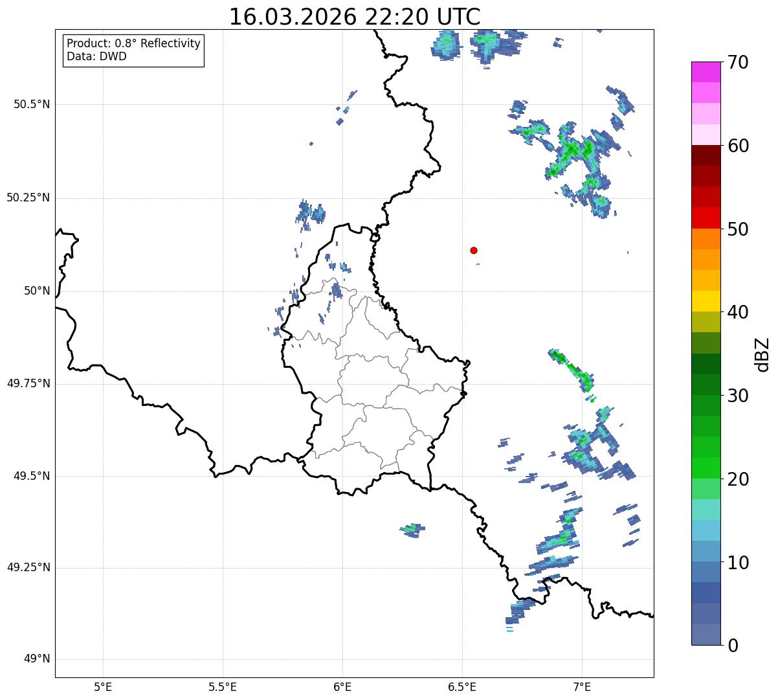Click the 'Product: 0.8° Reflectivity' label
778x700 pixels.
tap(134, 43)
